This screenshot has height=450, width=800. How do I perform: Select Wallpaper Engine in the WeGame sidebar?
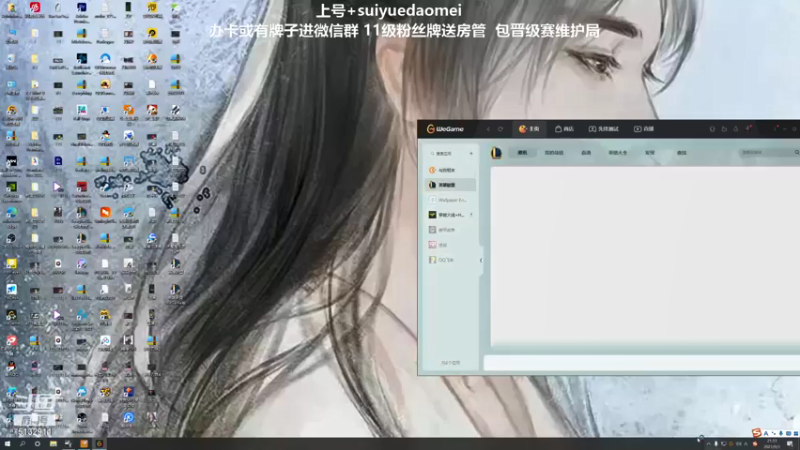click(x=448, y=200)
